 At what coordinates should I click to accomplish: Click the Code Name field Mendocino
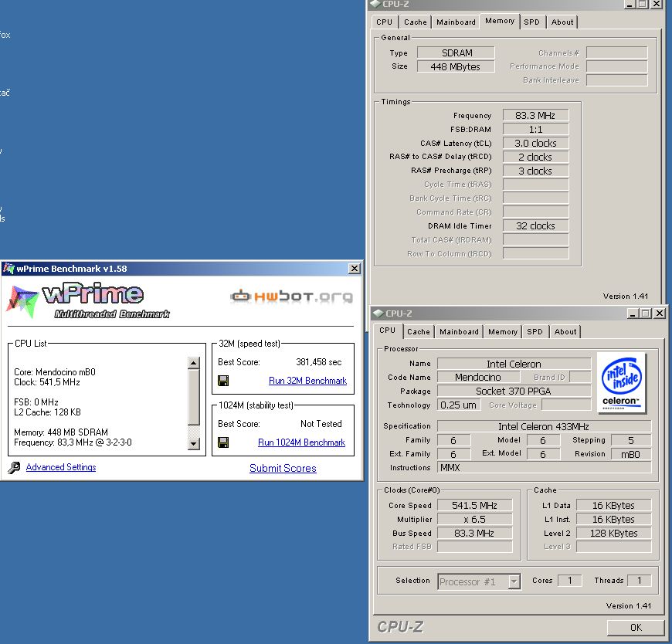[x=478, y=377]
